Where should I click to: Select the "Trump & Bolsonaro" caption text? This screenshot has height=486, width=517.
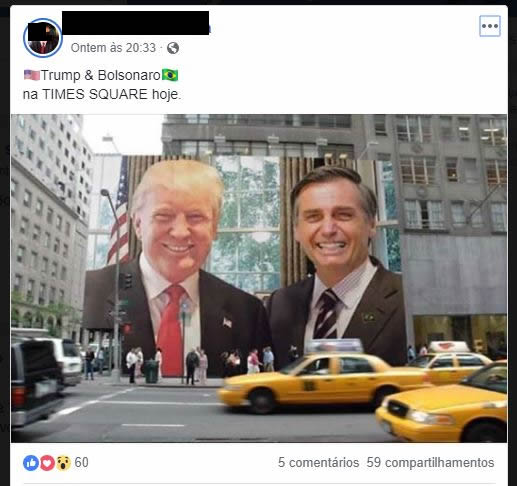tap(101, 75)
